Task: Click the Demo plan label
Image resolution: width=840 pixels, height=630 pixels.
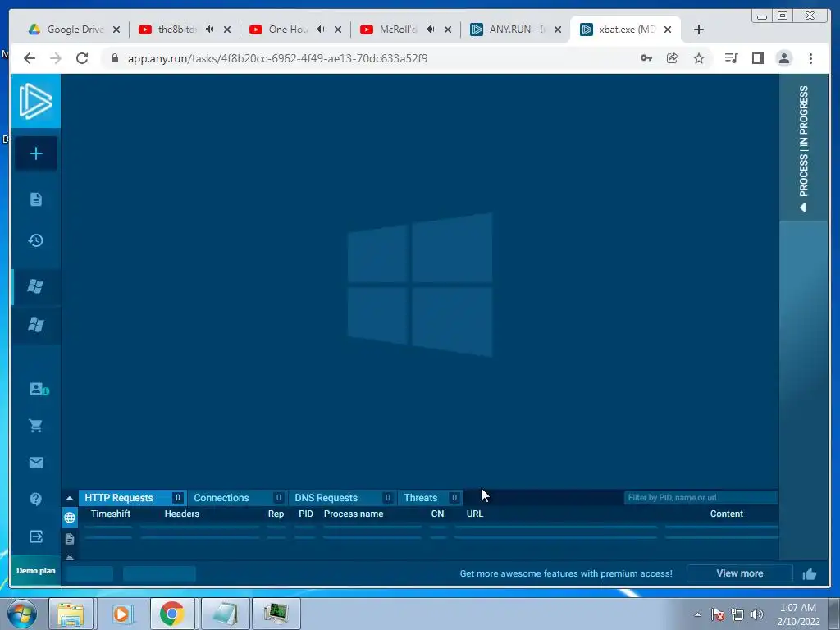Action: point(36,571)
